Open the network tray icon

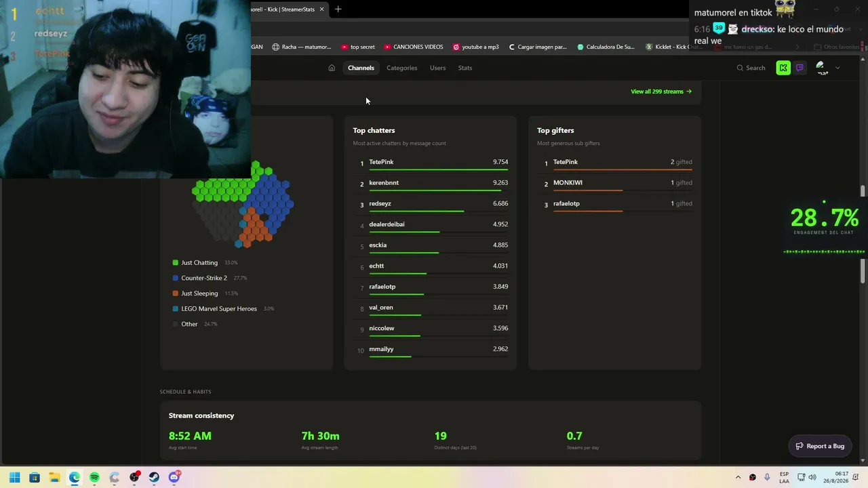coord(801,477)
